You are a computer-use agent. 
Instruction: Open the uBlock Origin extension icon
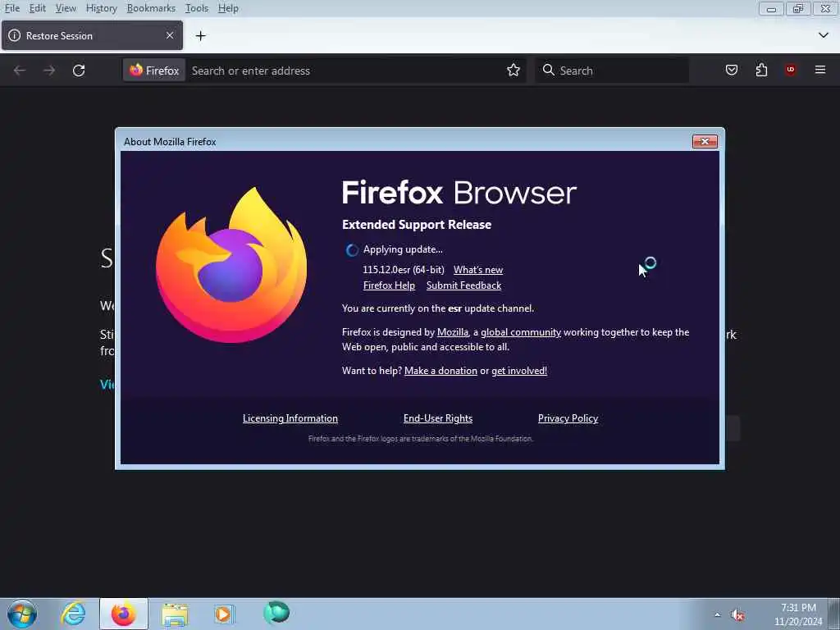pyautogui.click(x=790, y=71)
